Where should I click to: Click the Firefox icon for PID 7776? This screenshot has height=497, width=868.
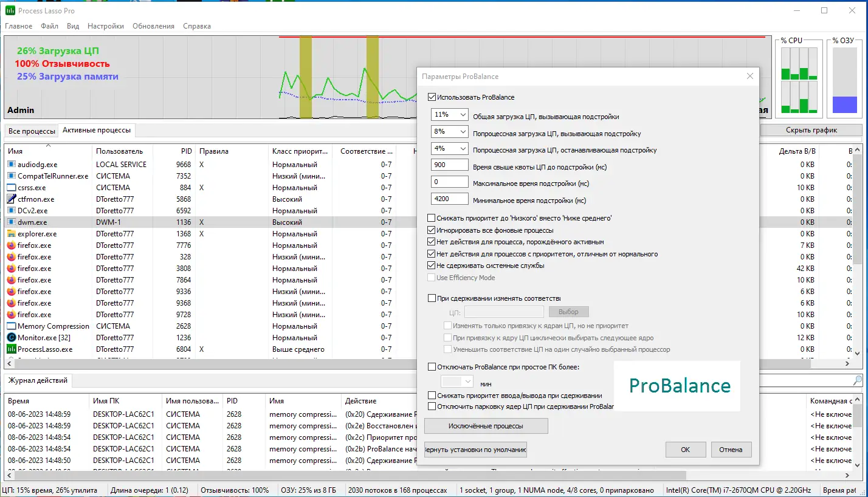(11, 245)
